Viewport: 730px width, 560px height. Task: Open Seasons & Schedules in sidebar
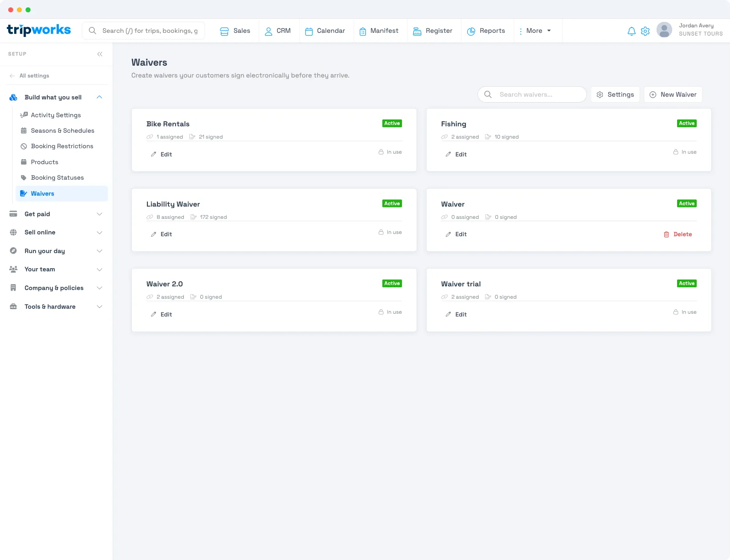(62, 131)
